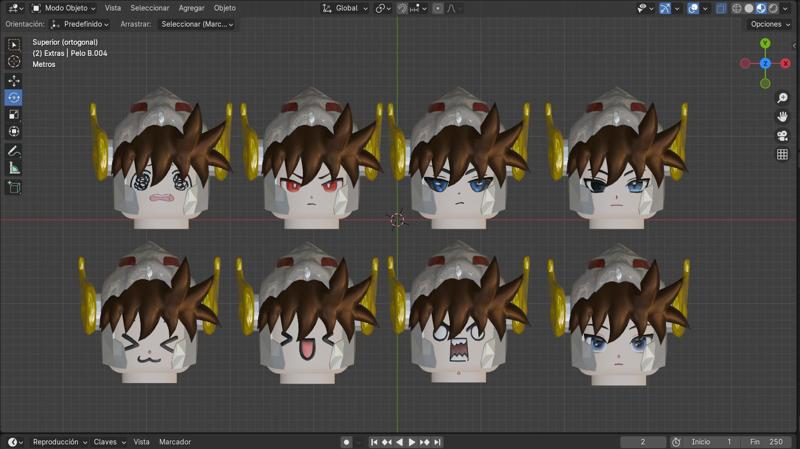Open the Arrastrar Seleccionar dropdown
The height and width of the screenshot is (449, 800).
tap(196, 24)
